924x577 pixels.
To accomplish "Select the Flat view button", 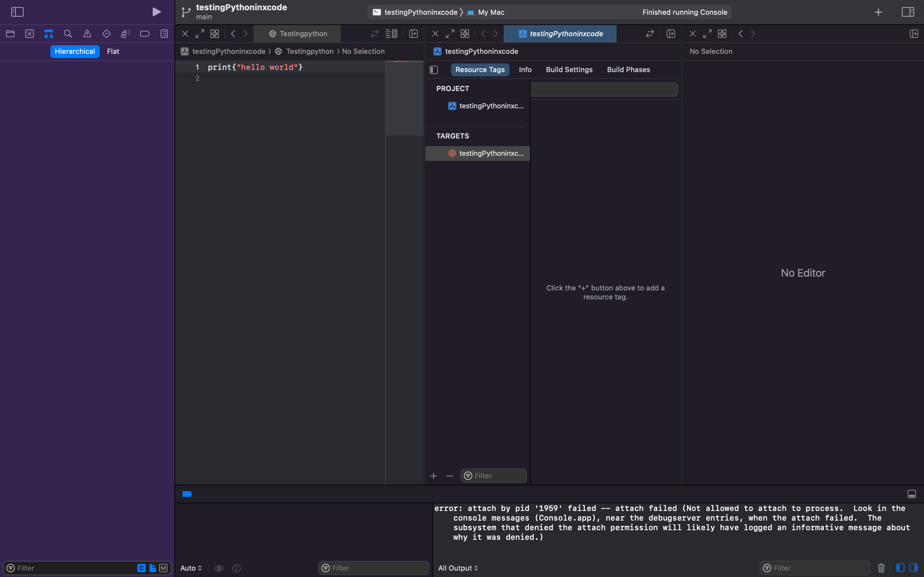I will (113, 52).
